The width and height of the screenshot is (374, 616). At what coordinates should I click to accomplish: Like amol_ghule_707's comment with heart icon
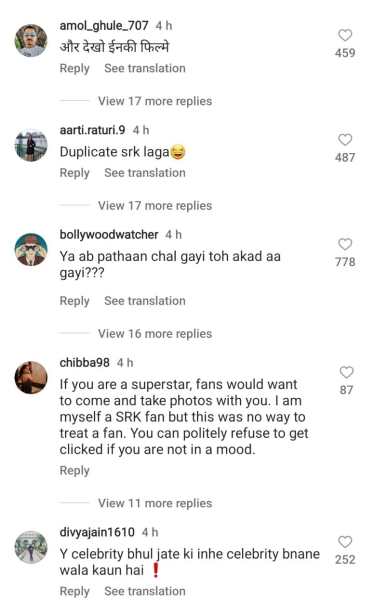coord(345,35)
